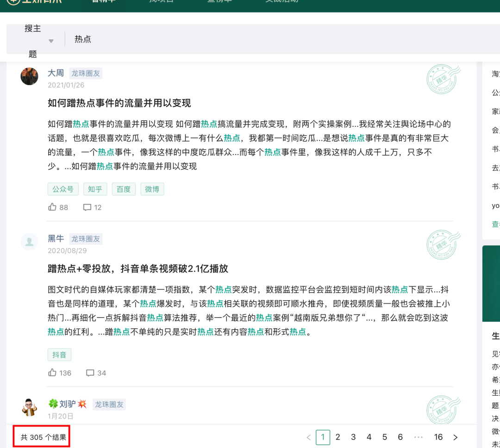Click the excerpt text of 黑牛's post
500x448 pixels.
(x=249, y=311)
